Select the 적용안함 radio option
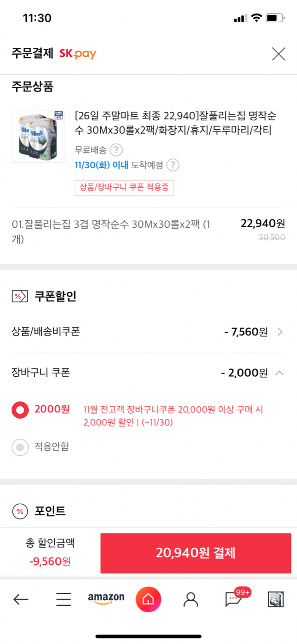The width and height of the screenshot is (297, 644). [x=20, y=447]
